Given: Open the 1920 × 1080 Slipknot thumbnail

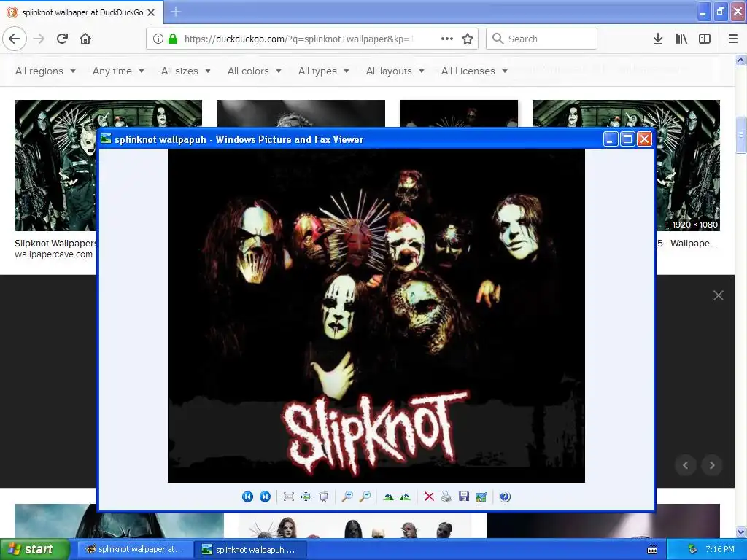Looking at the screenshot, I should click(688, 166).
